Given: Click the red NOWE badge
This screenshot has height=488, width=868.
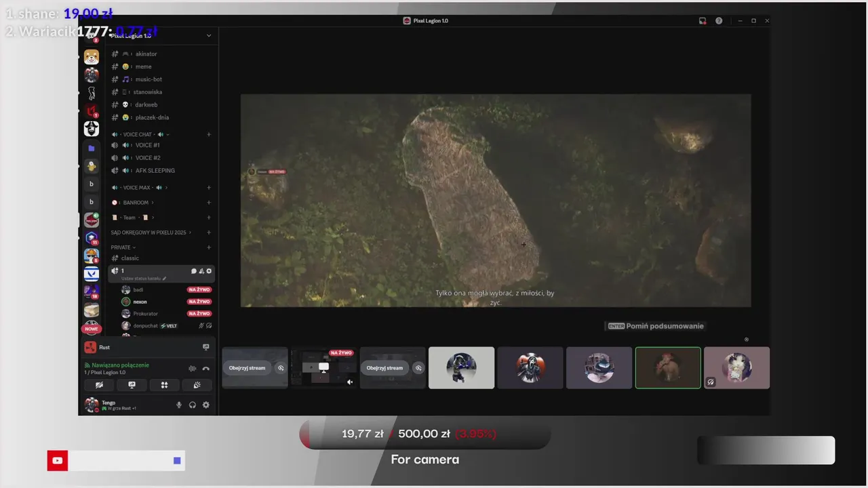Looking at the screenshot, I should click(92, 329).
